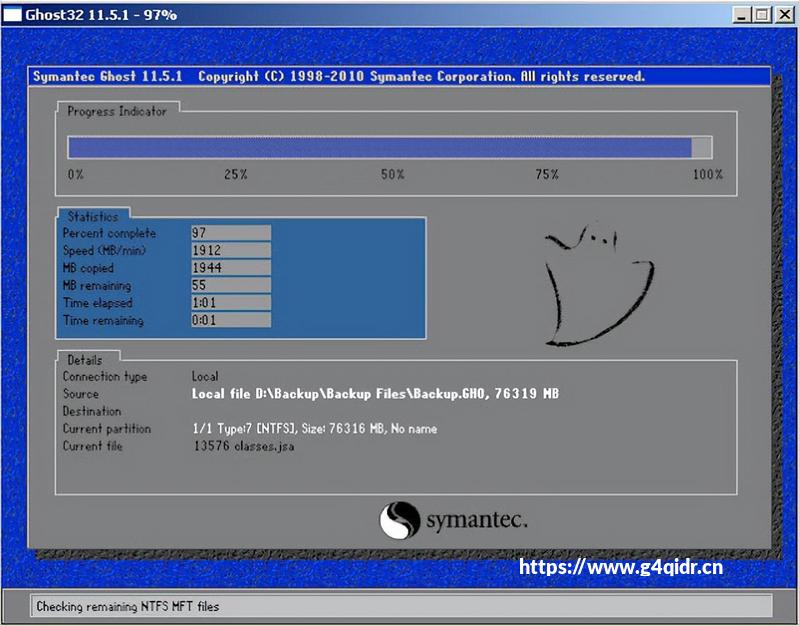
Task: Click the 'Connection type' label
Action: (x=105, y=377)
